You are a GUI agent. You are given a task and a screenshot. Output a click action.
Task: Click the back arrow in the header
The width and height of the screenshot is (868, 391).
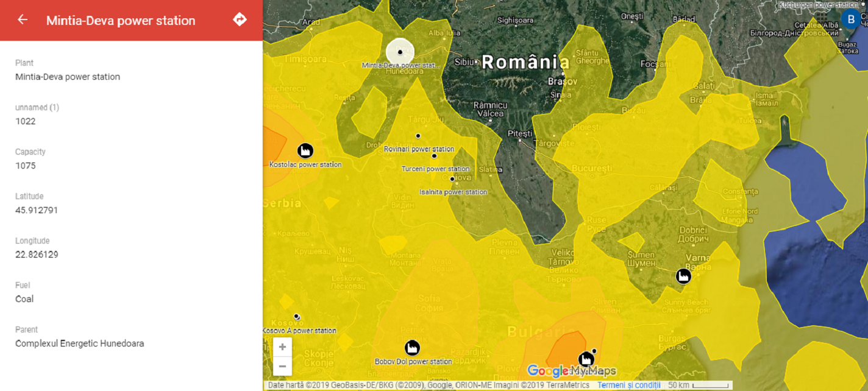(x=23, y=19)
